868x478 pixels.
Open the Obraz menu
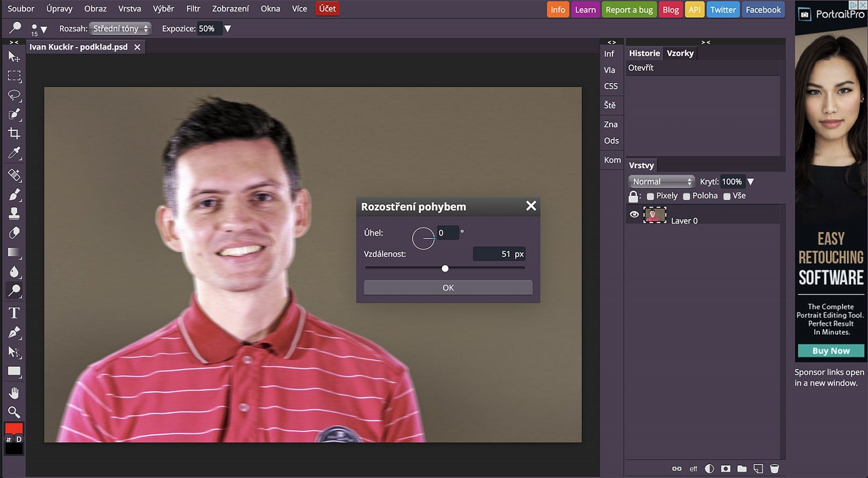(95, 9)
